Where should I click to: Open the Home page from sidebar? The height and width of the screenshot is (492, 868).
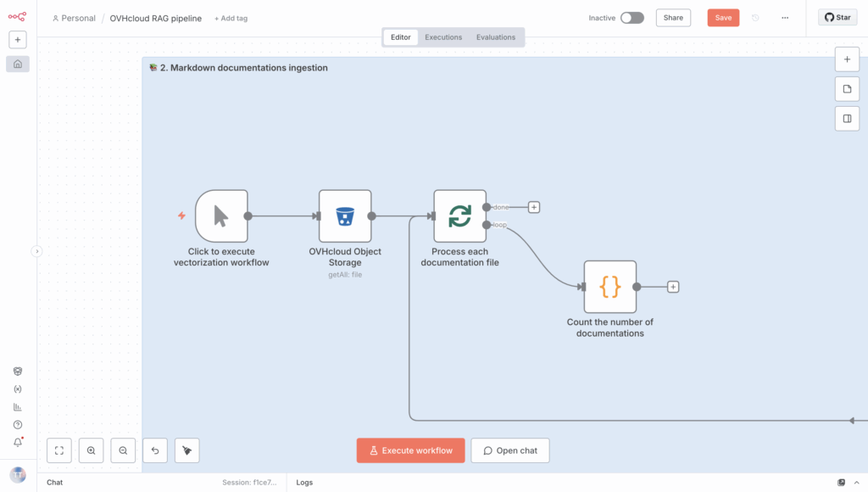tap(18, 64)
